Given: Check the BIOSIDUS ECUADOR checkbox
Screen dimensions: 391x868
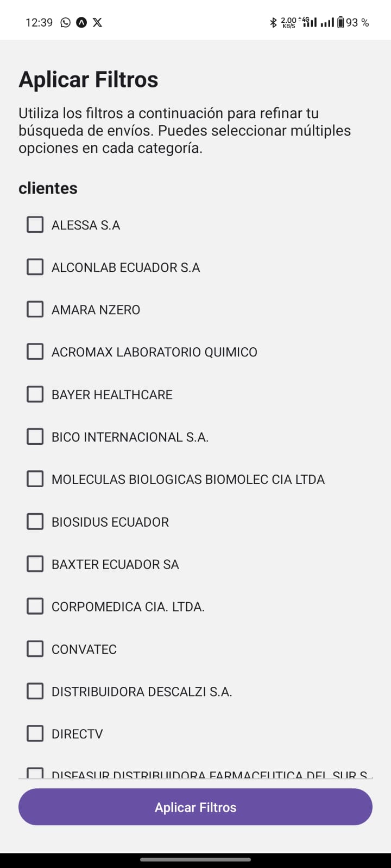Looking at the screenshot, I should coord(35,522).
